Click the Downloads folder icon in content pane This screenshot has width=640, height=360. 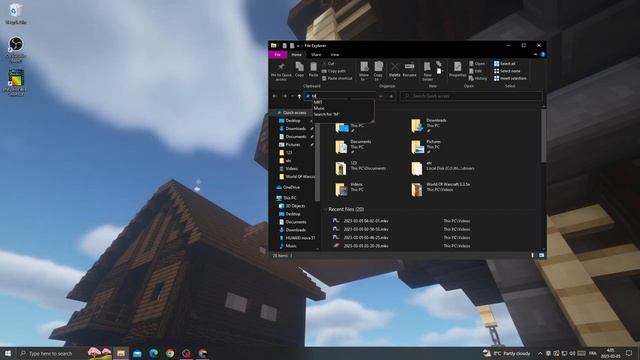tap(417, 125)
